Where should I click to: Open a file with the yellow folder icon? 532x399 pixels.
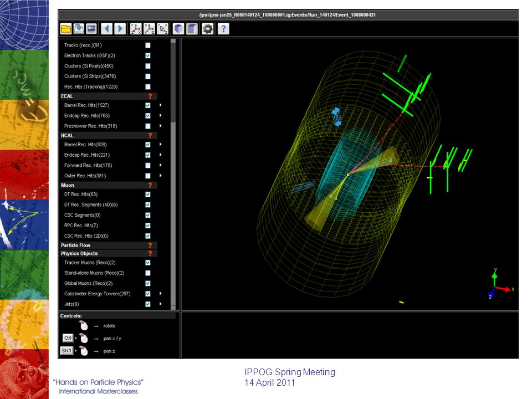66,29
